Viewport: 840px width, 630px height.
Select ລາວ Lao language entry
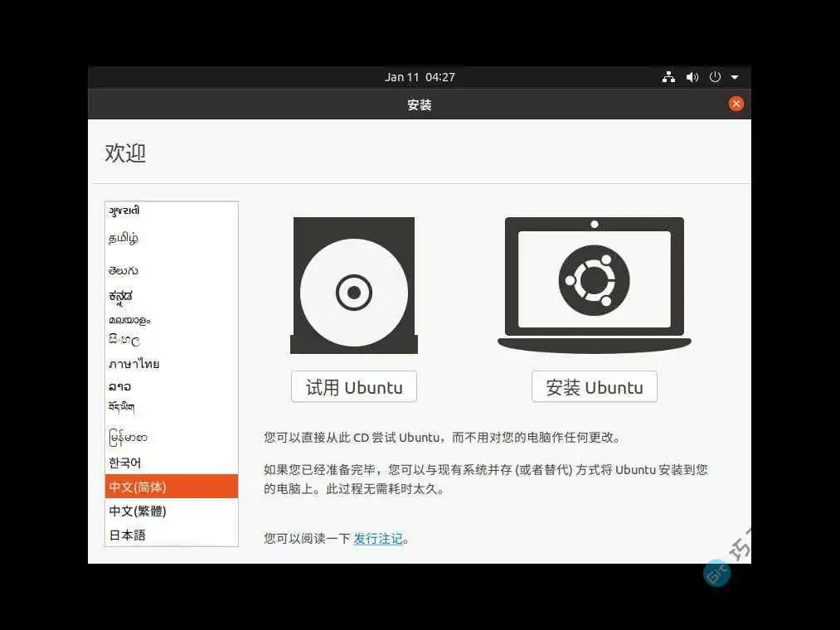[172, 386]
